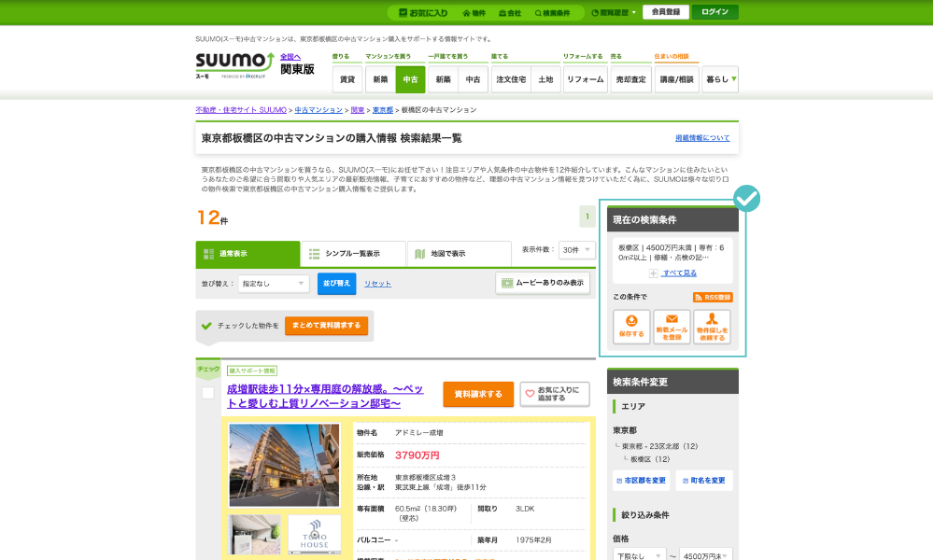Click 町名を変更 button
This screenshot has width=934, height=560.
(x=704, y=481)
